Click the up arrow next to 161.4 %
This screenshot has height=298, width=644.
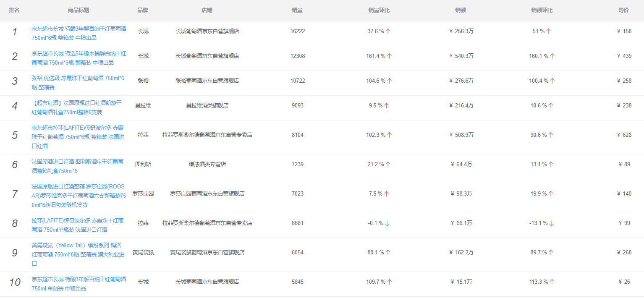[x=389, y=56]
